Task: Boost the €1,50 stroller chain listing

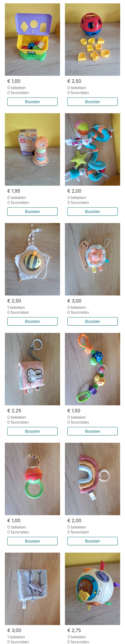Action: pyautogui.click(x=92, y=431)
